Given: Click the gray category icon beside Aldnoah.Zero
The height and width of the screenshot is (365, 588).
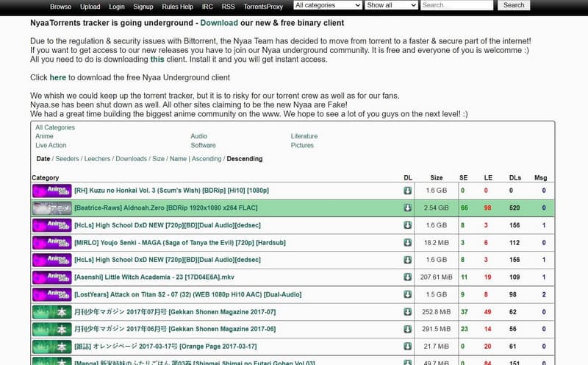Looking at the screenshot, I should (x=51, y=208).
